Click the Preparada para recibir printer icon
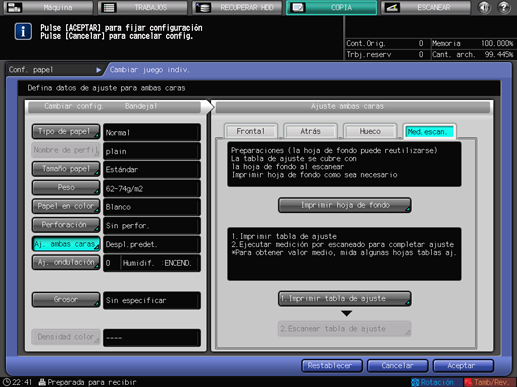 [42, 382]
